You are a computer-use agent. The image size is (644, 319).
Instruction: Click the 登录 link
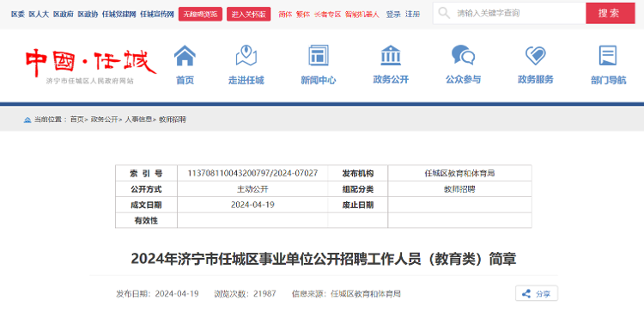[x=393, y=15]
